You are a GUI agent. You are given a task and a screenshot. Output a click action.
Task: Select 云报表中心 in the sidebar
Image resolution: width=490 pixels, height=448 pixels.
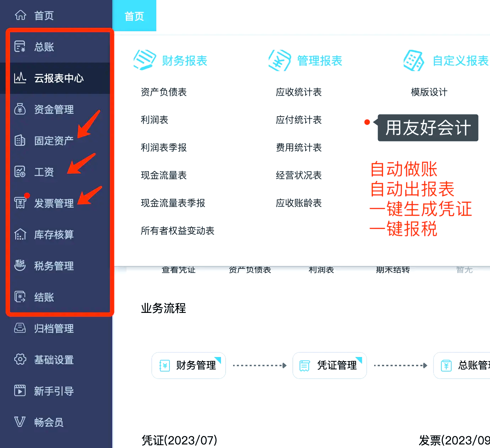tap(56, 78)
